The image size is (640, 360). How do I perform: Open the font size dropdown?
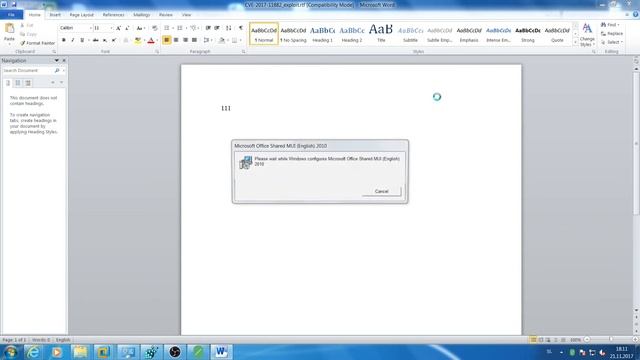111,28
